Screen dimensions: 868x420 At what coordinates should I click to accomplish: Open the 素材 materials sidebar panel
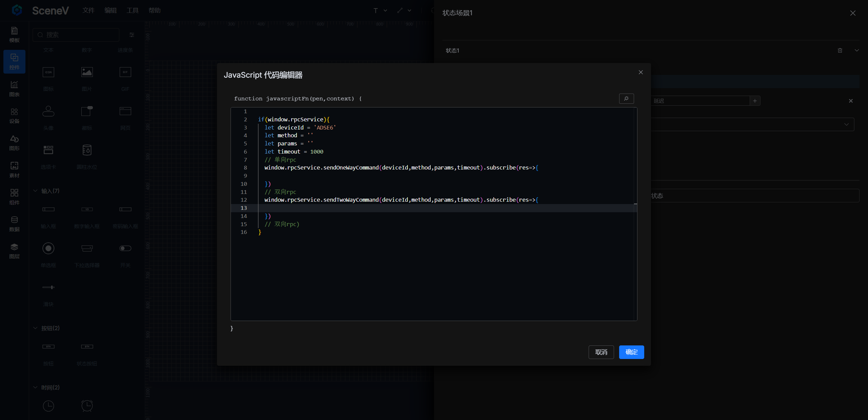[x=14, y=170]
